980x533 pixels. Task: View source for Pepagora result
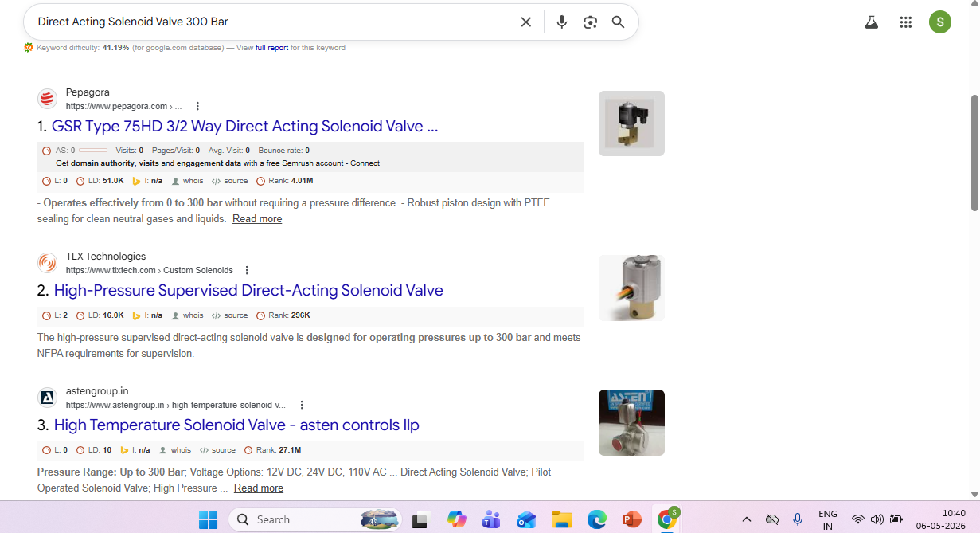pyautogui.click(x=230, y=181)
